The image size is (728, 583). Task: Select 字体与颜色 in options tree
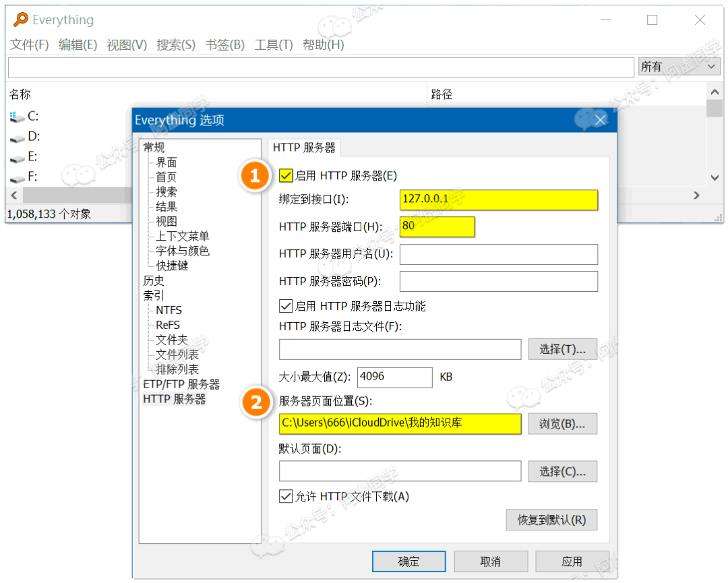click(x=183, y=251)
